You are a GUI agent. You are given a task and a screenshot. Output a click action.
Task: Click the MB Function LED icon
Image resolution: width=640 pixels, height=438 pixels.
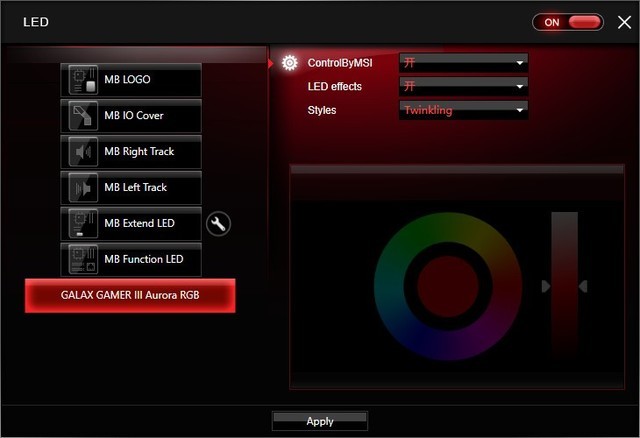coord(81,260)
